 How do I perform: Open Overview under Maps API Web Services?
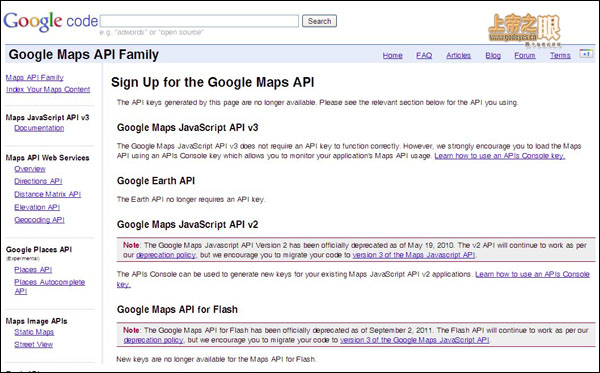[30, 169]
